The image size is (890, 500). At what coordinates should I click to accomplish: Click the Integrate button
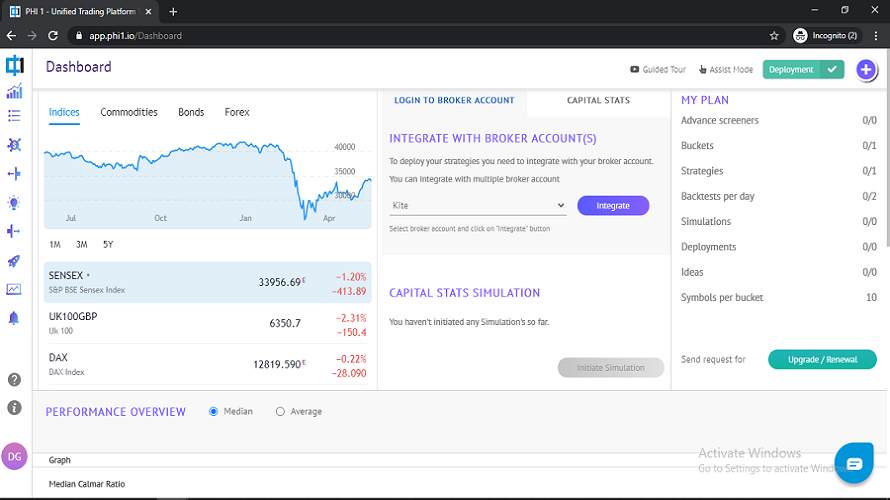click(x=613, y=205)
